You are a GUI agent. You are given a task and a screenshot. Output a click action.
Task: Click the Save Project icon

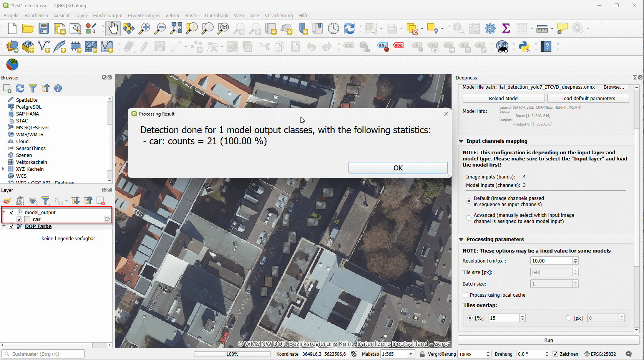[x=44, y=28]
